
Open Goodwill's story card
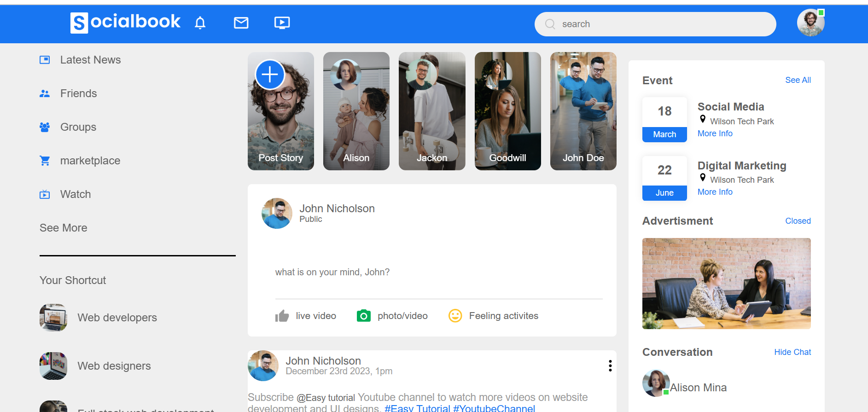[x=508, y=111]
